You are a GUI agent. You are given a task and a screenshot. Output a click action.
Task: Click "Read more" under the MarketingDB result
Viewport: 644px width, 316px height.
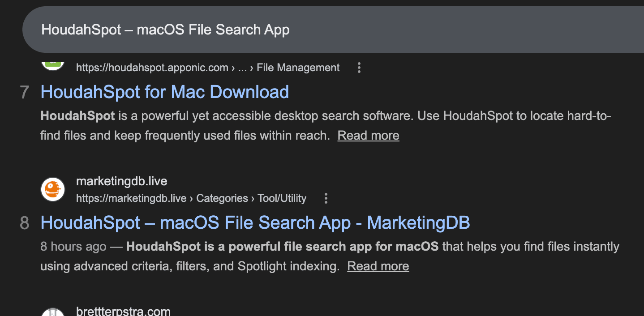tap(378, 266)
